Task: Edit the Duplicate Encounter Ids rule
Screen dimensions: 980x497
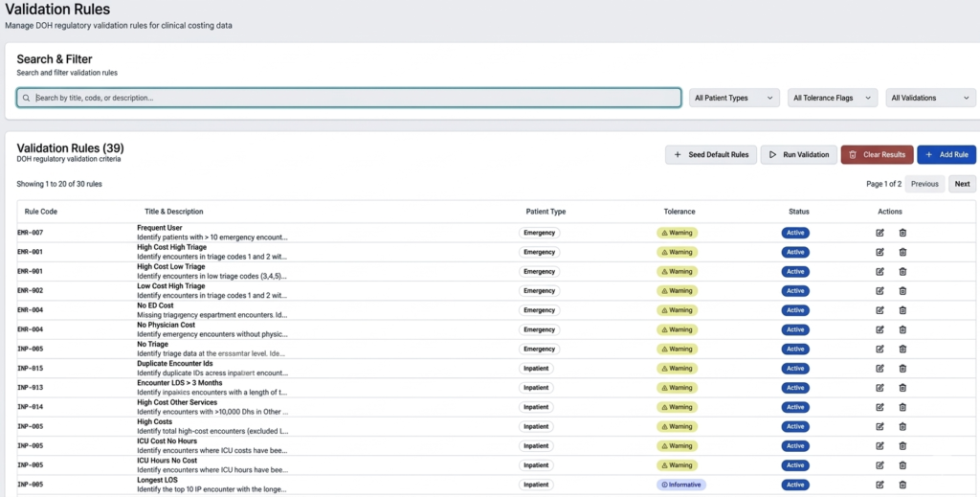Action: click(x=880, y=369)
